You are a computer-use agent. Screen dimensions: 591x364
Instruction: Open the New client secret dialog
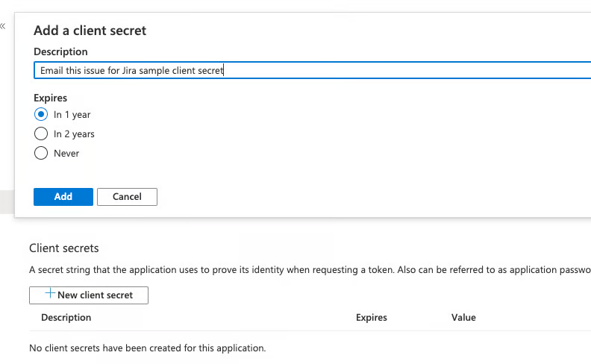pos(89,295)
